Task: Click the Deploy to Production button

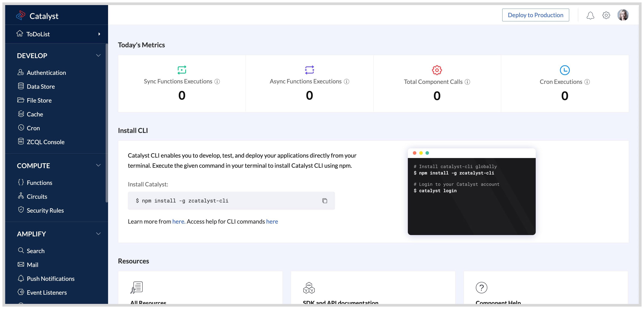Action: (535, 15)
